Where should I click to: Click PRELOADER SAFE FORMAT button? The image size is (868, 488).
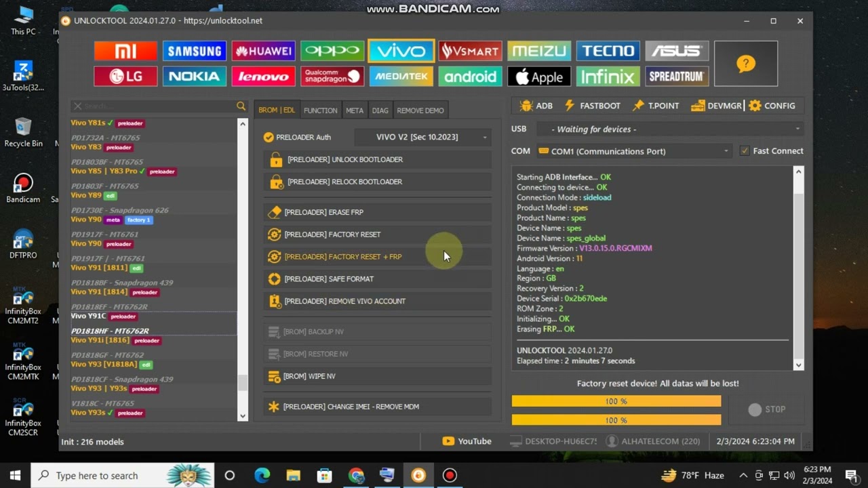coord(377,279)
